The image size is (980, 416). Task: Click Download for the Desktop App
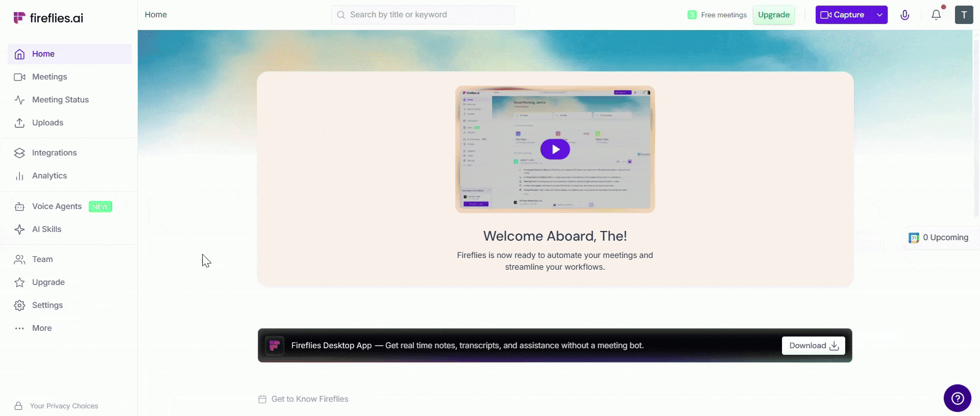814,346
